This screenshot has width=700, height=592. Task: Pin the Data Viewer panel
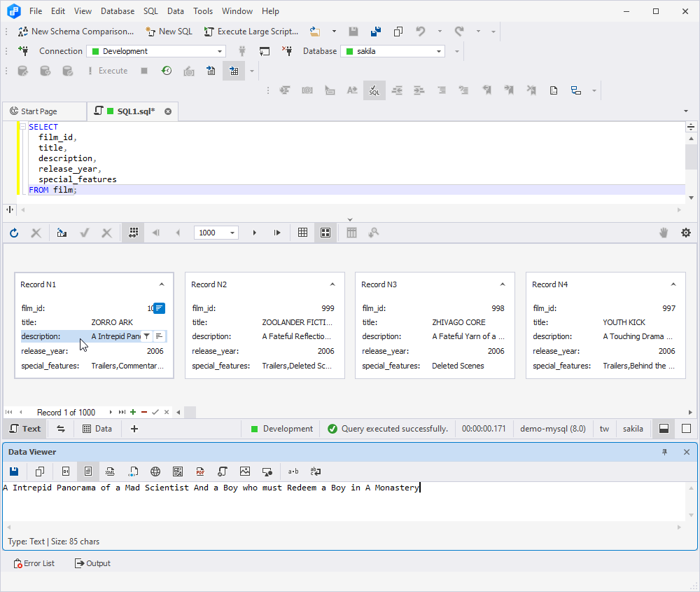coord(664,452)
